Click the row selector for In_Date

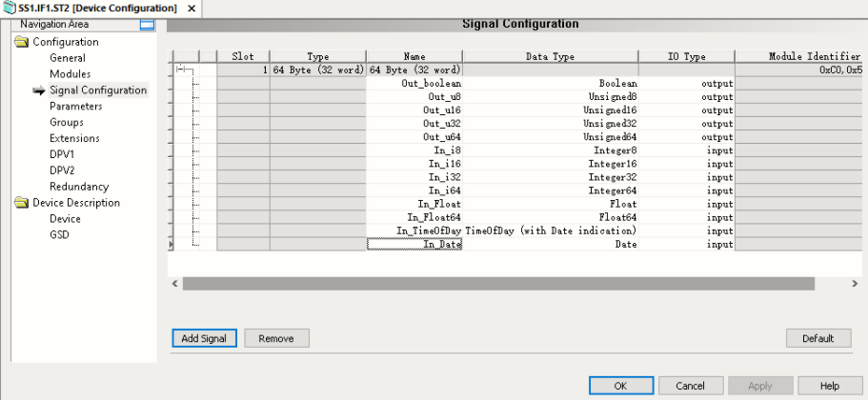[x=171, y=244]
